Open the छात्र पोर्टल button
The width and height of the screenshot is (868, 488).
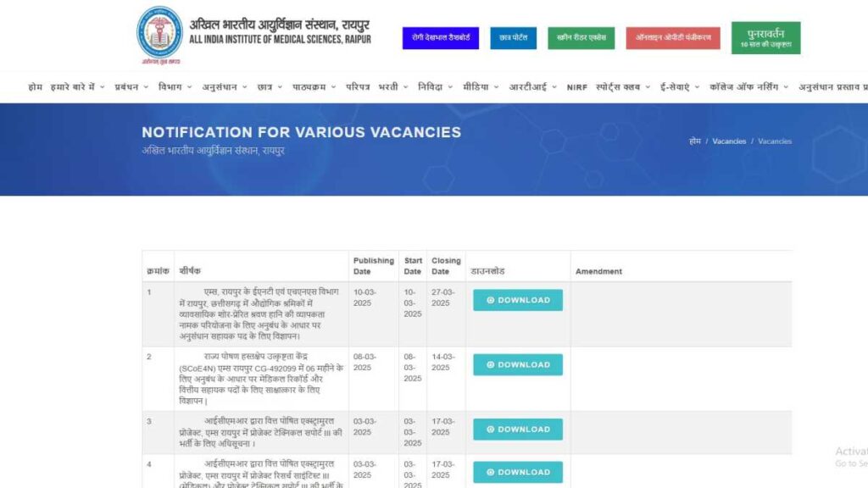click(x=513, y=38)
